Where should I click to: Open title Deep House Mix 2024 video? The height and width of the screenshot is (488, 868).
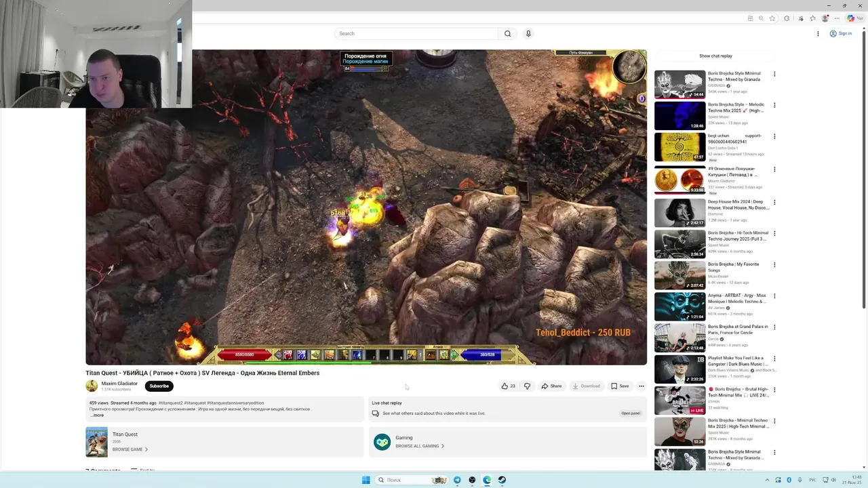tap(738, 205)
